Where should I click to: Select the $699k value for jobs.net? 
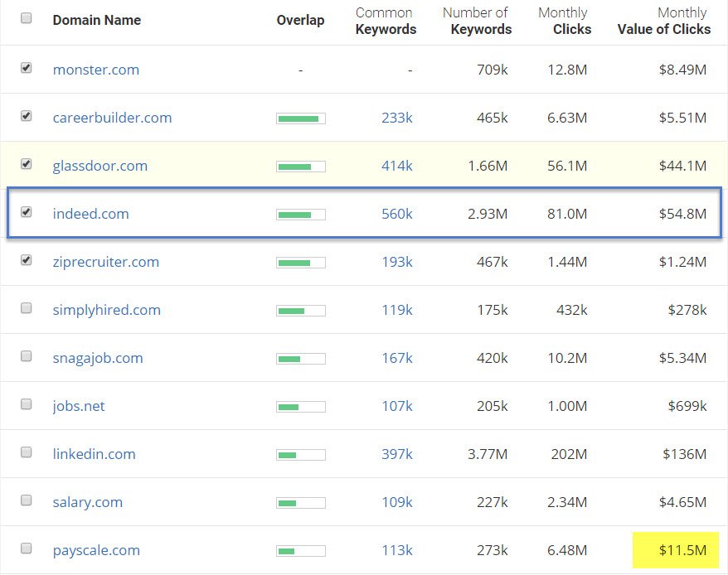pos(687,406)
